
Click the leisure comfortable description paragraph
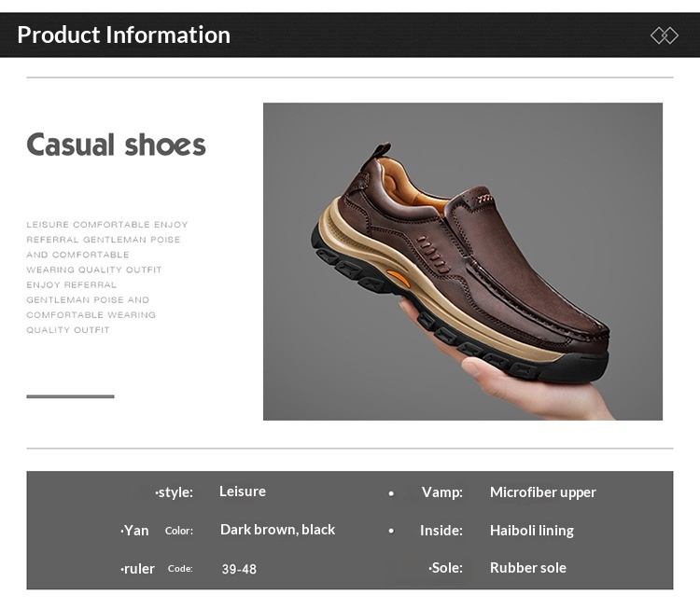pyautogui.click(x=106, y=277)
